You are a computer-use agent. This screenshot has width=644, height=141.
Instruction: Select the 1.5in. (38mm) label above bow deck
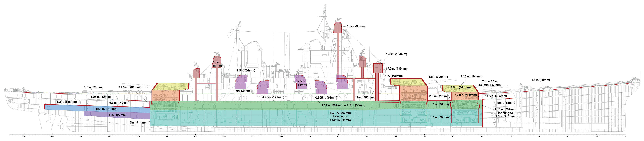tap(540, 80)
